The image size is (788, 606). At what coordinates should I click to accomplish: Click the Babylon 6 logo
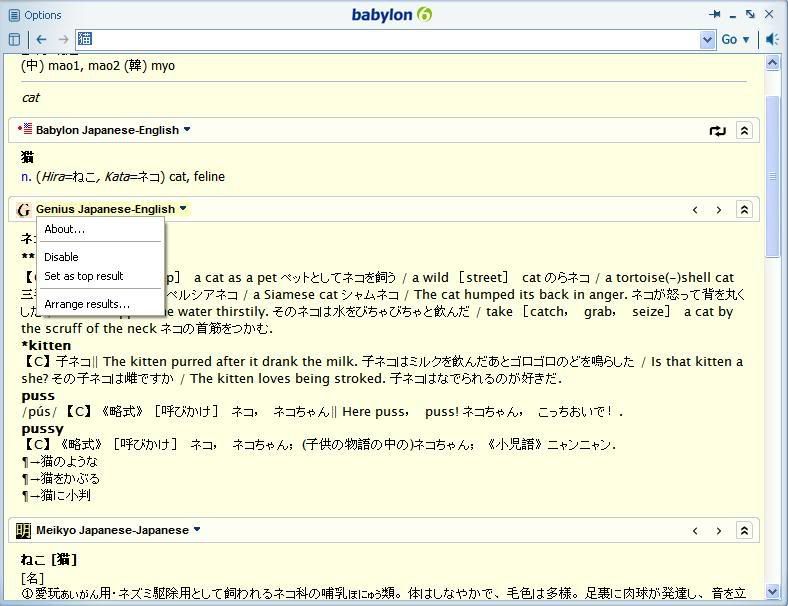click(391, 15)
